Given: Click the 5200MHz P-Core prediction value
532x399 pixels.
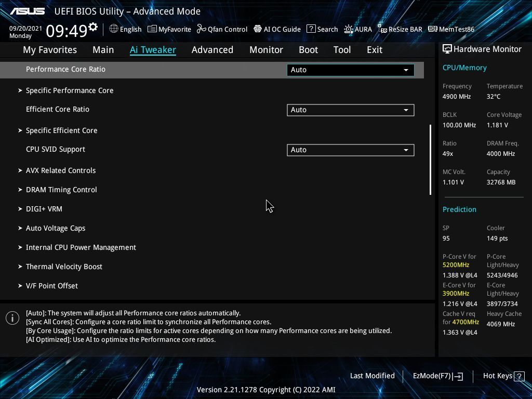Looking at the screenshot, I should (x=456, y=265).
